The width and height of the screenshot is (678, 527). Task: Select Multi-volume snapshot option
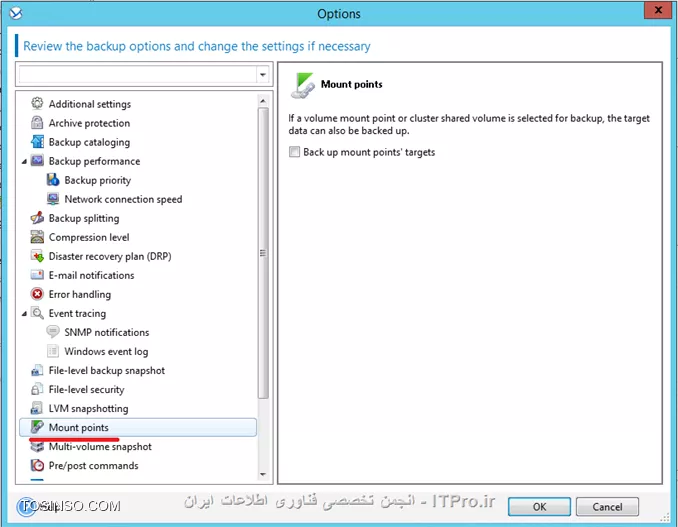click(100, 446)
